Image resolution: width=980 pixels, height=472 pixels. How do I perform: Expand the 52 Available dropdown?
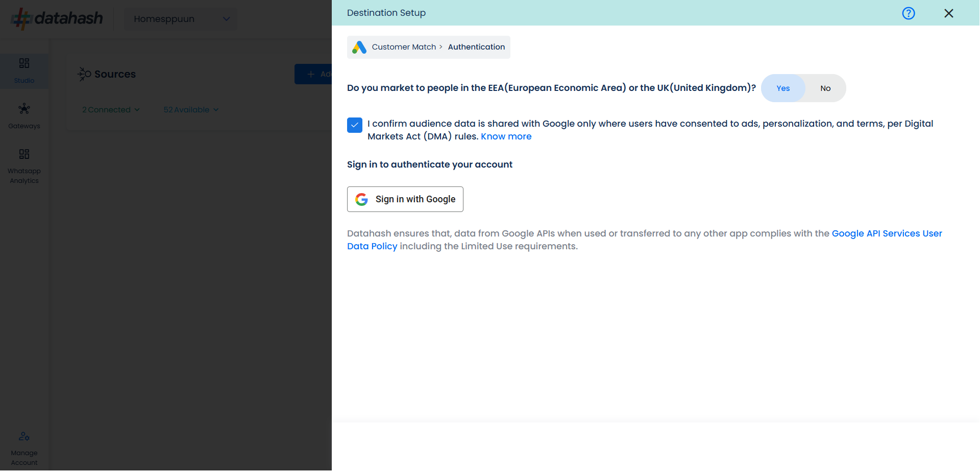(191, 110)
